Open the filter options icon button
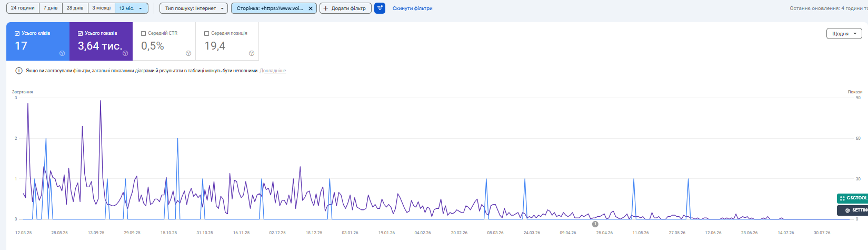Viewport: 868px width, 250px height. coord(380,8)
